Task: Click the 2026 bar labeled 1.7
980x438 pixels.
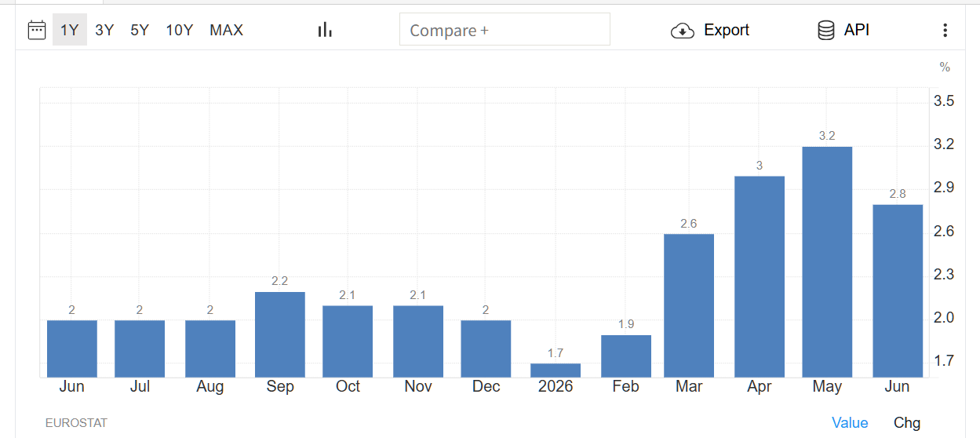Action: point(556,370)
